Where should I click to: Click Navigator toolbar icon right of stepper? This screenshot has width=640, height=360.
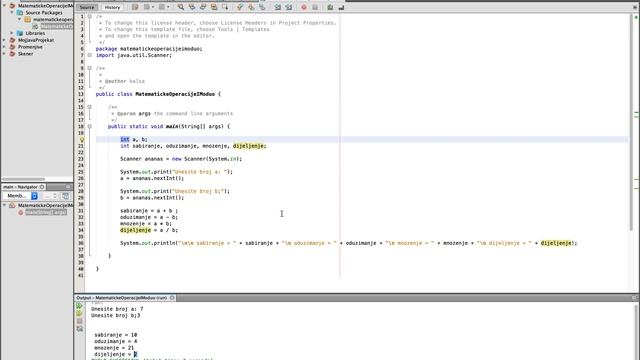(x=65, y=196)
